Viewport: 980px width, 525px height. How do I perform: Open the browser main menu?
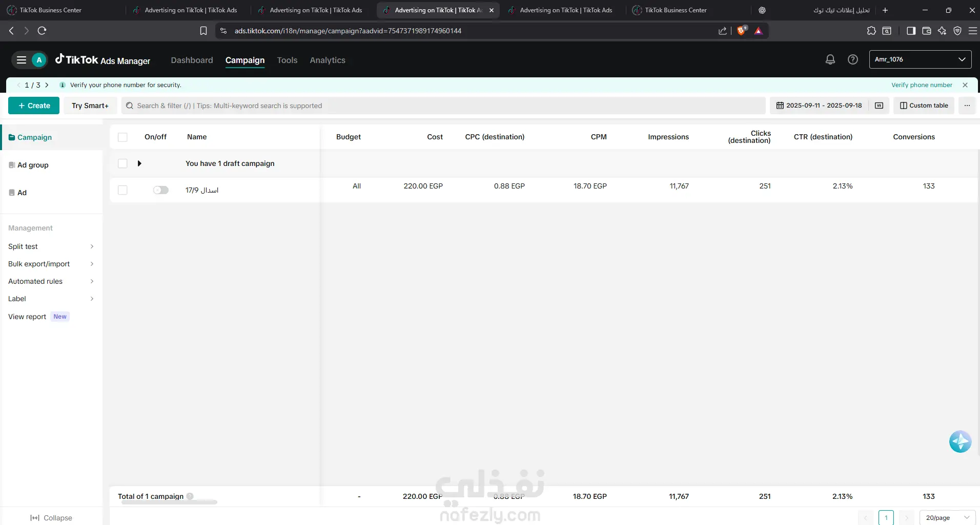[x=973, y=31]
